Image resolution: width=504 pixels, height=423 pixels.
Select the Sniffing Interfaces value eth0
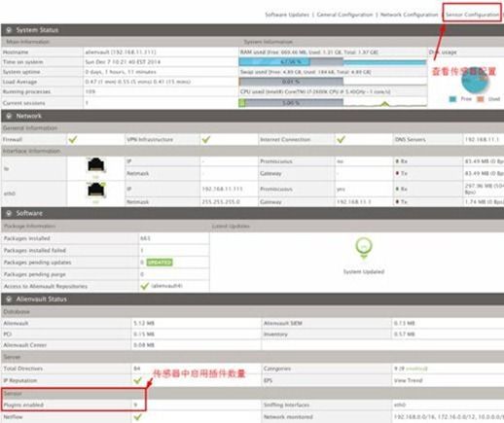click(x=400, y=405)
